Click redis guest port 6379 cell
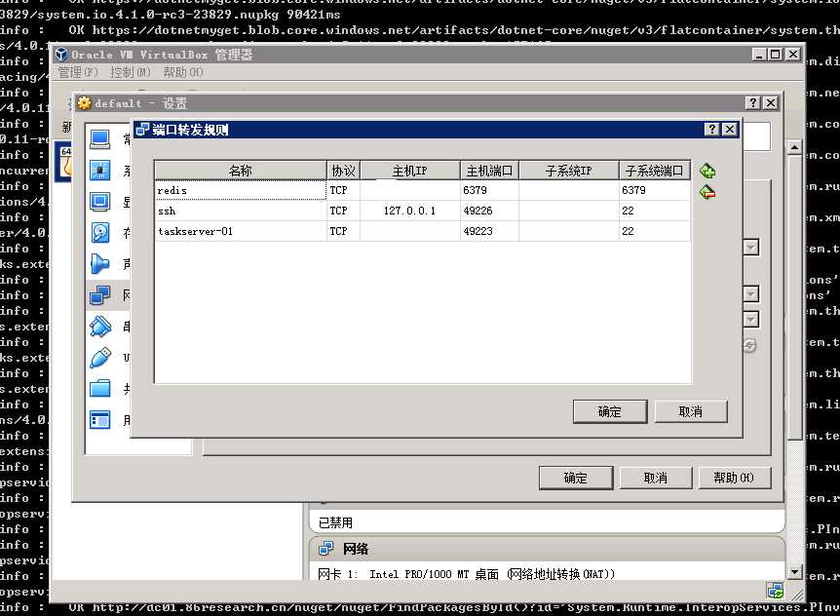The width and height of the screenshot is (840, 616). [654, 190]
